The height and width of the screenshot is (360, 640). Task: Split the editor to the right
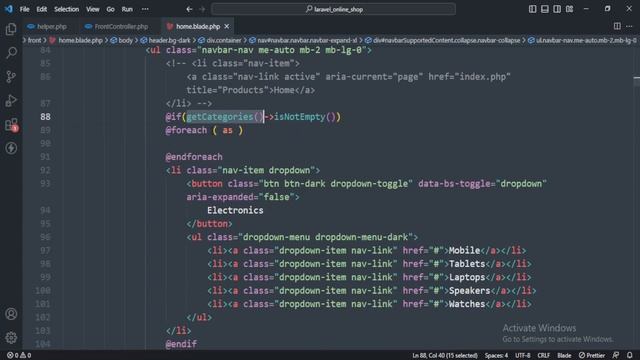click(617, 26)
